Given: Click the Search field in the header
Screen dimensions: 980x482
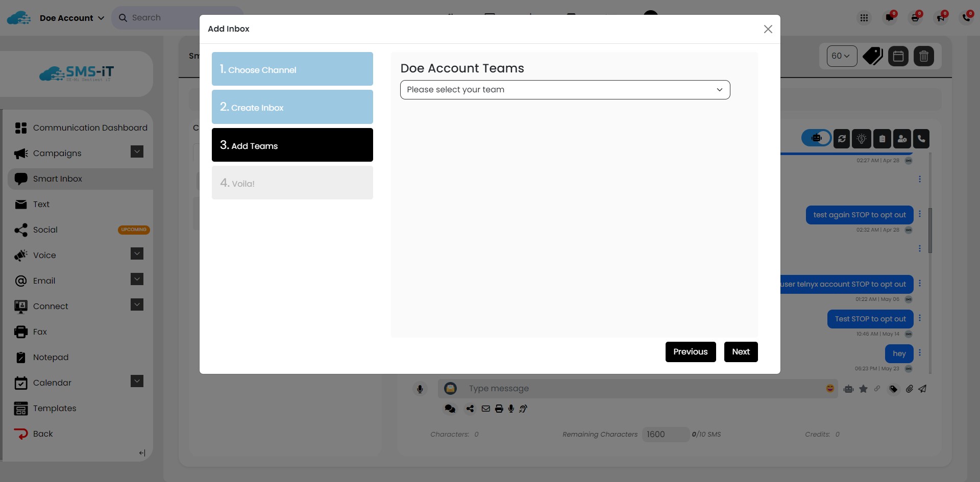Looking at the screenshot, I should coord(178,18).
